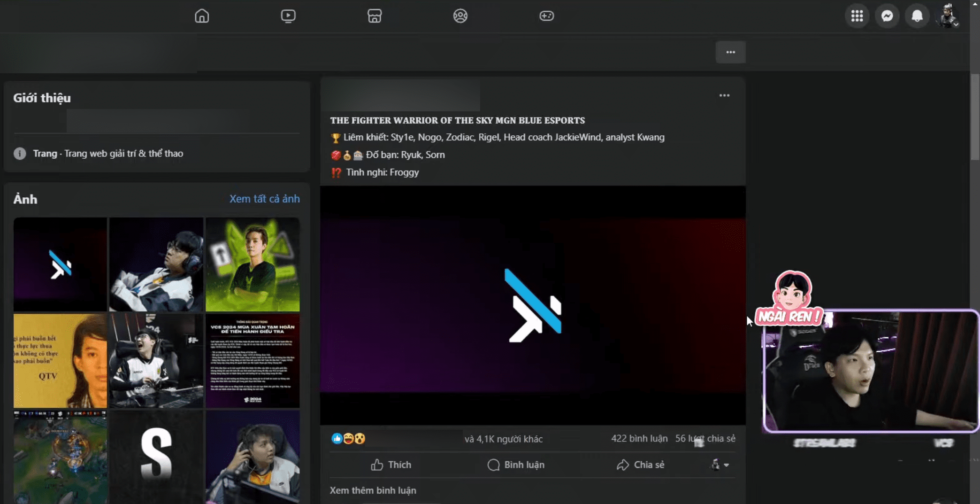980x504 pixels.
Task: Open the Gaming controller icon
Action: point(547,16)
